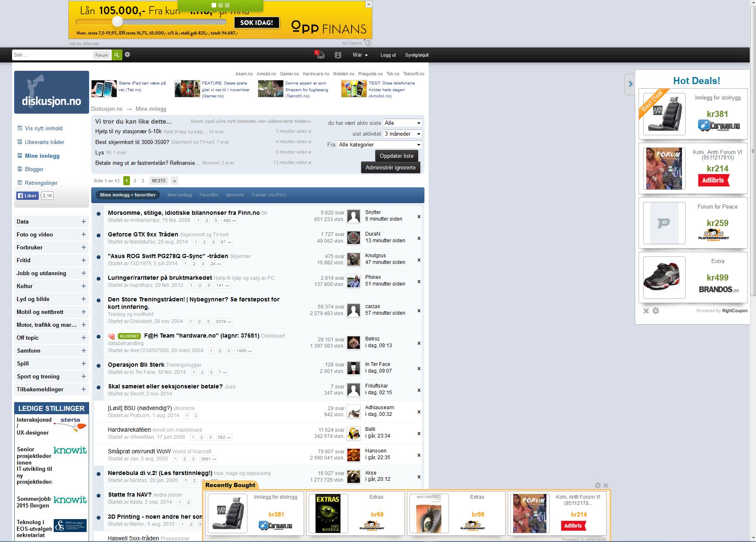Click the Vis nytt innhold sidebar icon
The height and width of the screenshot is (542, 756).
[20, 128]
